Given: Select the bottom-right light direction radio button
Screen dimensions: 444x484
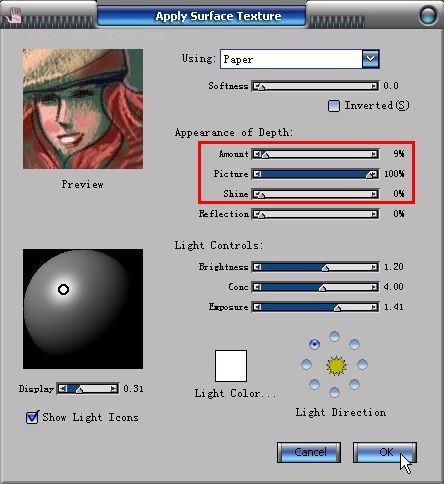Looking at the screenshot, I should point(354,385).
